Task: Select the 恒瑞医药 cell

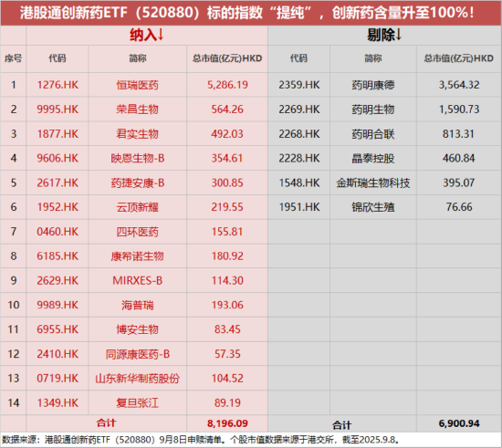Action: 137,85
